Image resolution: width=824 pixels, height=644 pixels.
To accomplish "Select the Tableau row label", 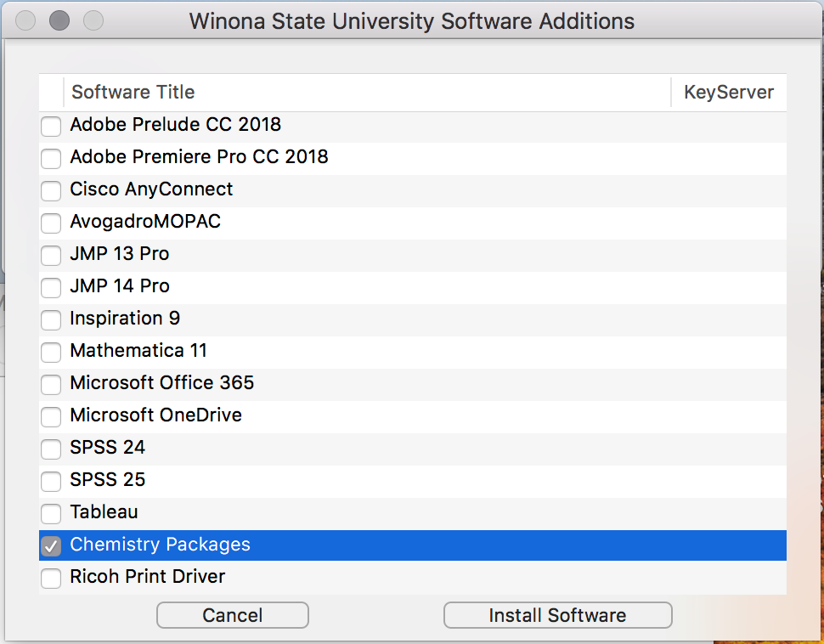I will tap(104, 512).
